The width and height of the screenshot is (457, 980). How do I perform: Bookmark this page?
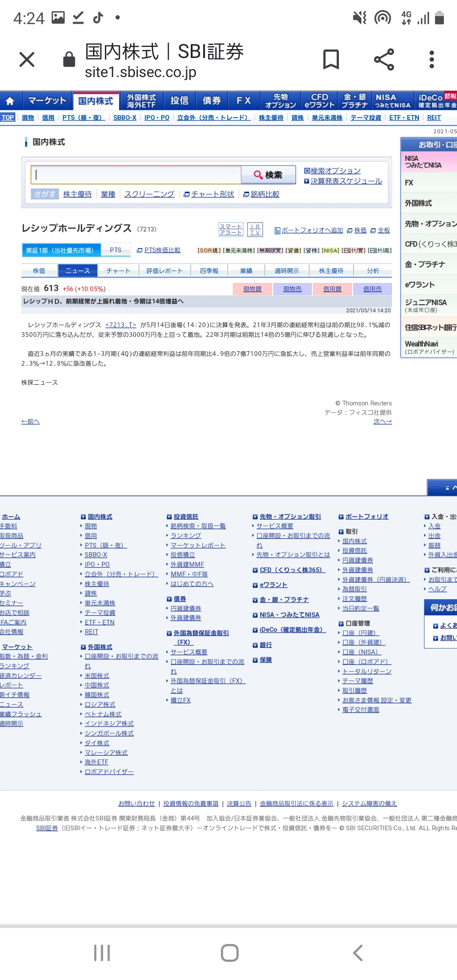point(331,59)
